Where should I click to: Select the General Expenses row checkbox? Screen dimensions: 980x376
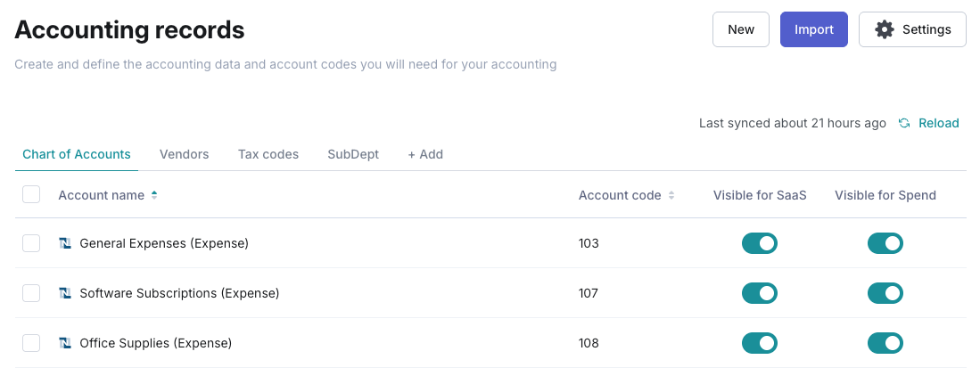click(31, 243)
